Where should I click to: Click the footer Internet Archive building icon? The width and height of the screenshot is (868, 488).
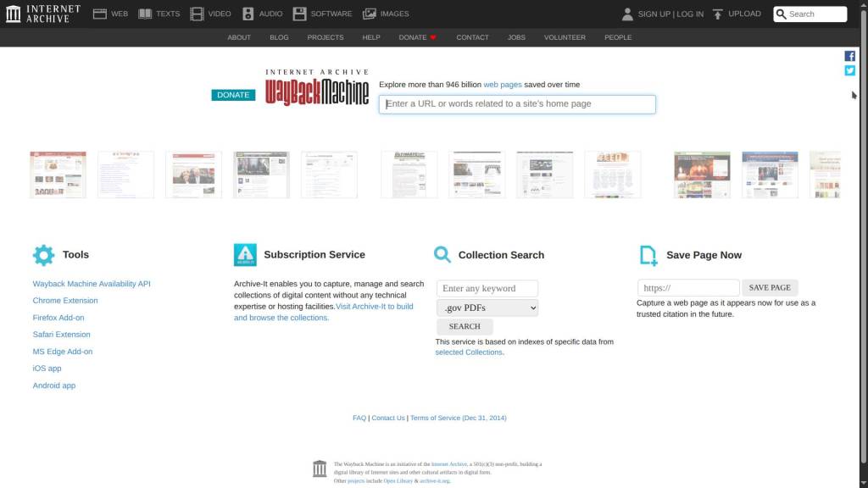click(320, 469)
